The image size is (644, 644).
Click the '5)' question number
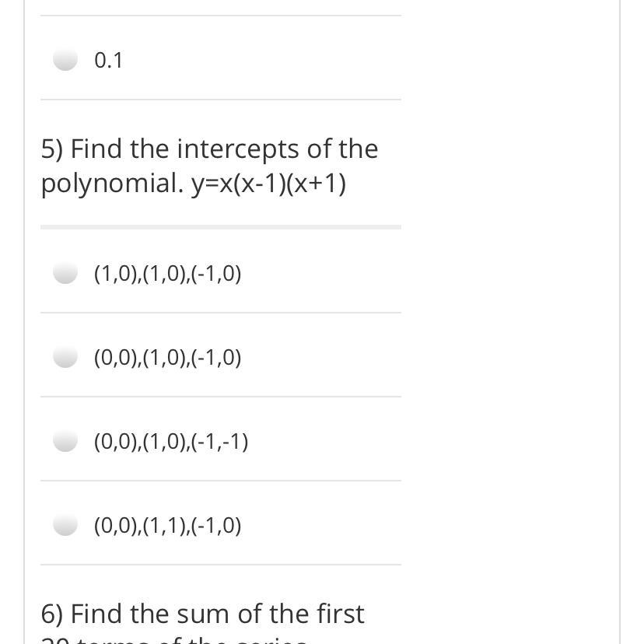coord(52,149)
